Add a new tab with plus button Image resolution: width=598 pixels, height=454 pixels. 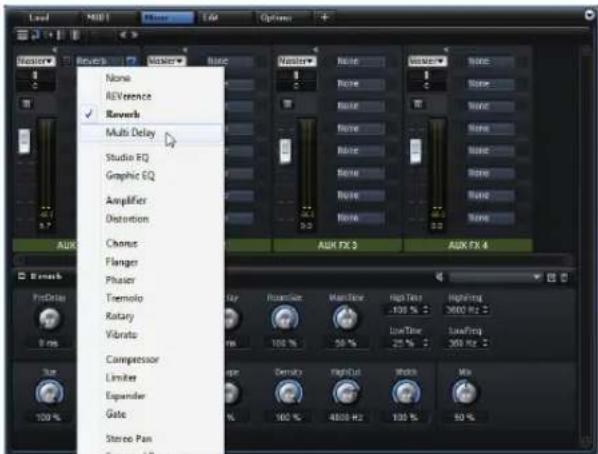coord(325,18)
